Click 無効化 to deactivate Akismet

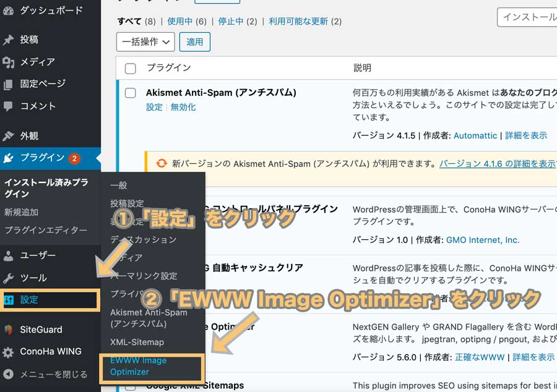click(183, 107)
